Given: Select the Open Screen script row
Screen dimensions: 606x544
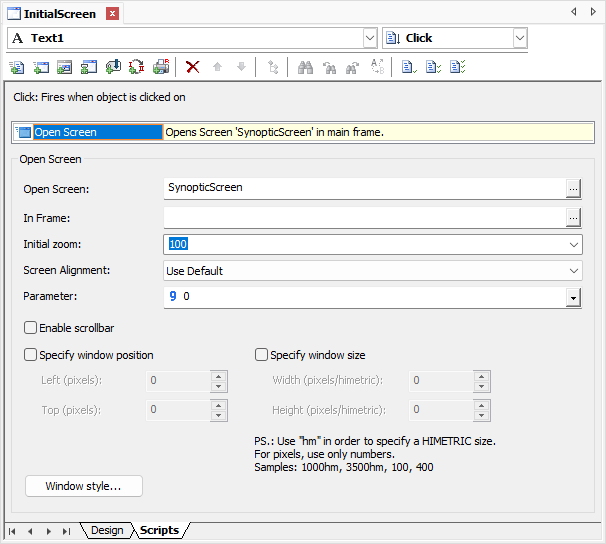Looking at the screenshot, I should [88, 132].
